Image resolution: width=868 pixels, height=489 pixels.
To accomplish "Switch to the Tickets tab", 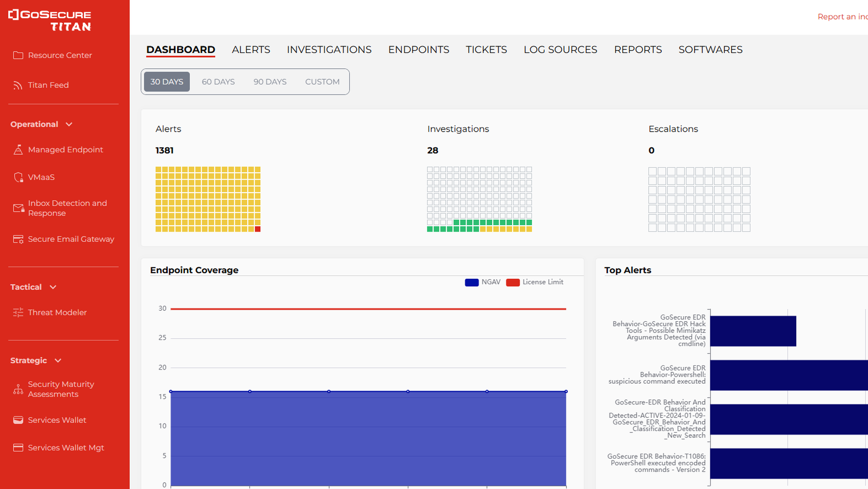I will click(486, 50).
